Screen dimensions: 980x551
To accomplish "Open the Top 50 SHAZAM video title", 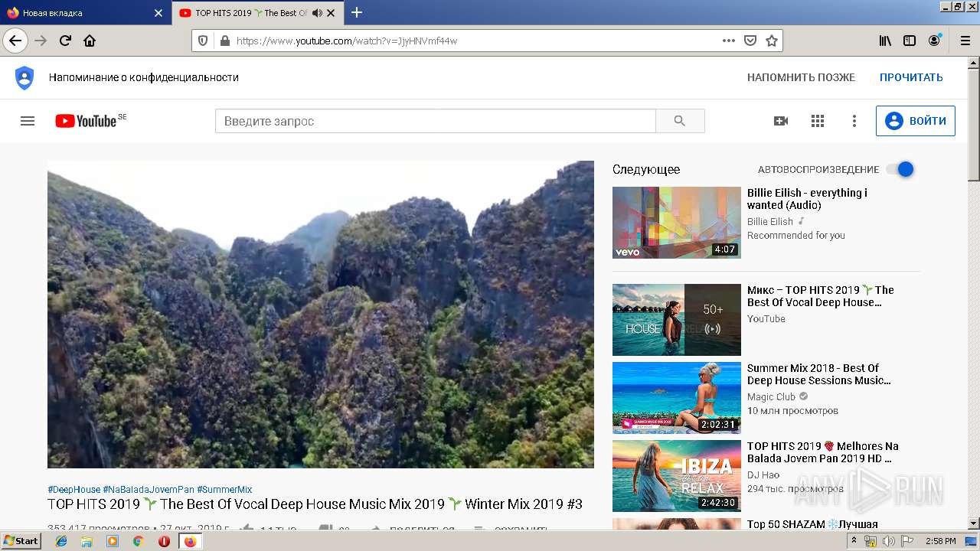I will point(812,524).
